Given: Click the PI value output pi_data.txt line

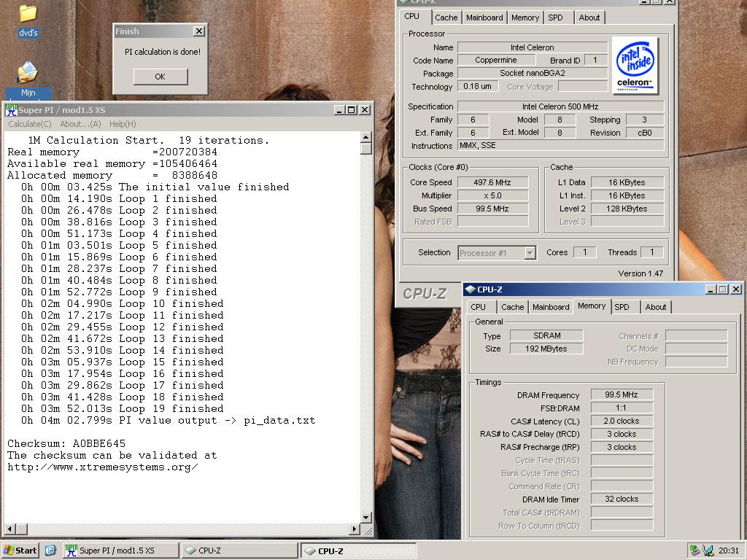Looking at the screenshot, I should pyautogui.click(x=168, y=421).
